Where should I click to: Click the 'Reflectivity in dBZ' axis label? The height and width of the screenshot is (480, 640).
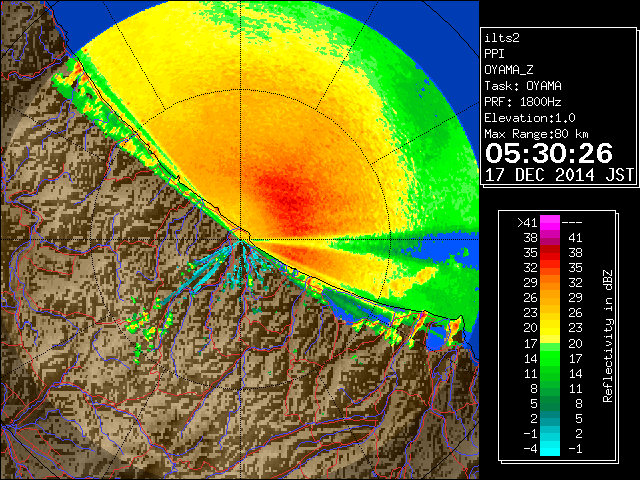pos(608,336)
